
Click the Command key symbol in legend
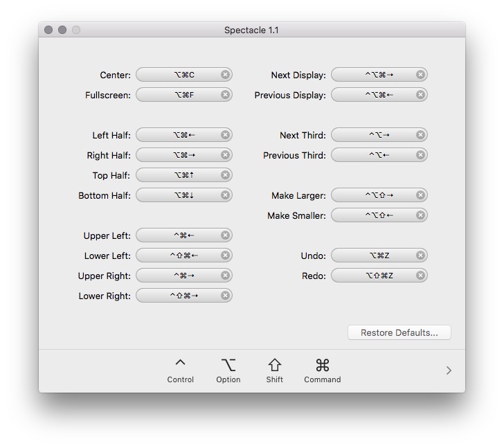(x=322, y=364)
